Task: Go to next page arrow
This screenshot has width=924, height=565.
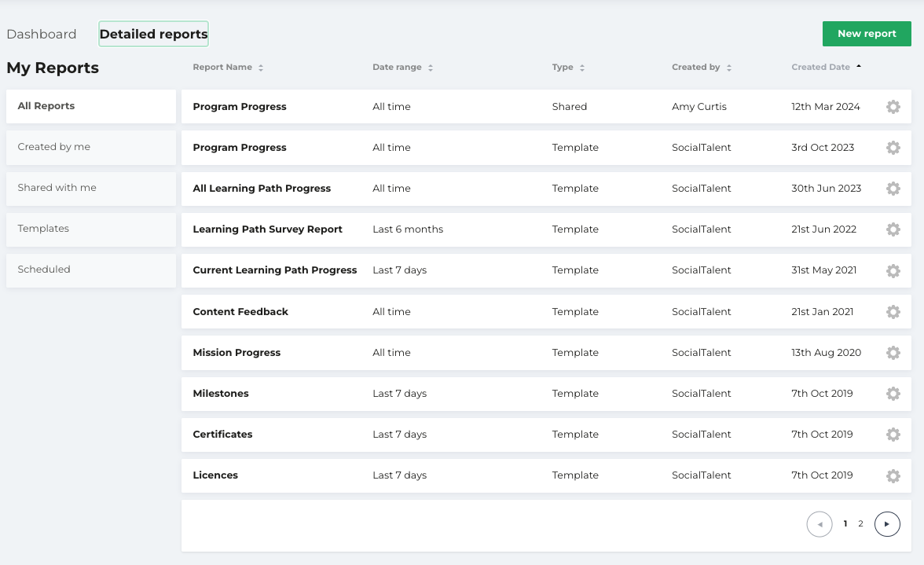Action: pos(887,524)
